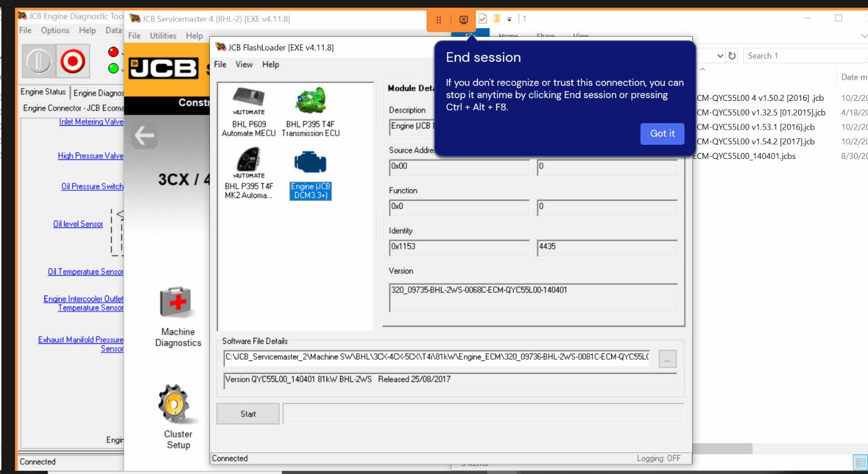Image resolution: width=868 pixels, height=474 pixels.
Task: Click the end session icon on orange toolbar
Action: [x=463, y=20]
